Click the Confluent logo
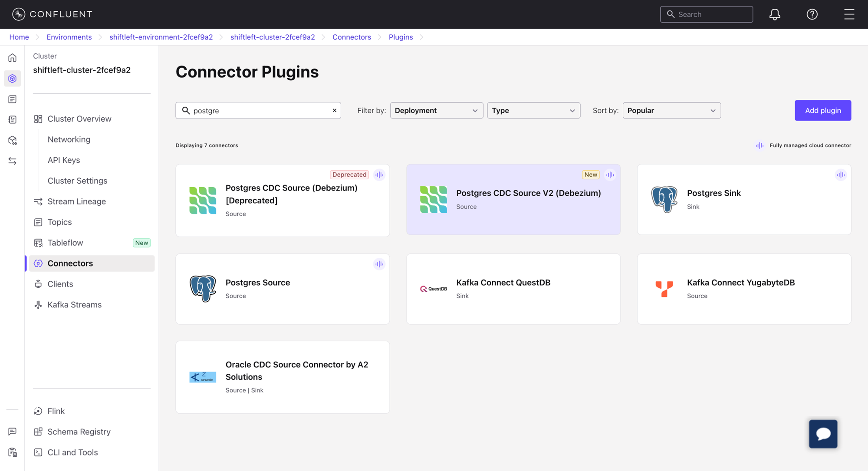This screenshot has height=471, width=868. [x=52, y=14]
